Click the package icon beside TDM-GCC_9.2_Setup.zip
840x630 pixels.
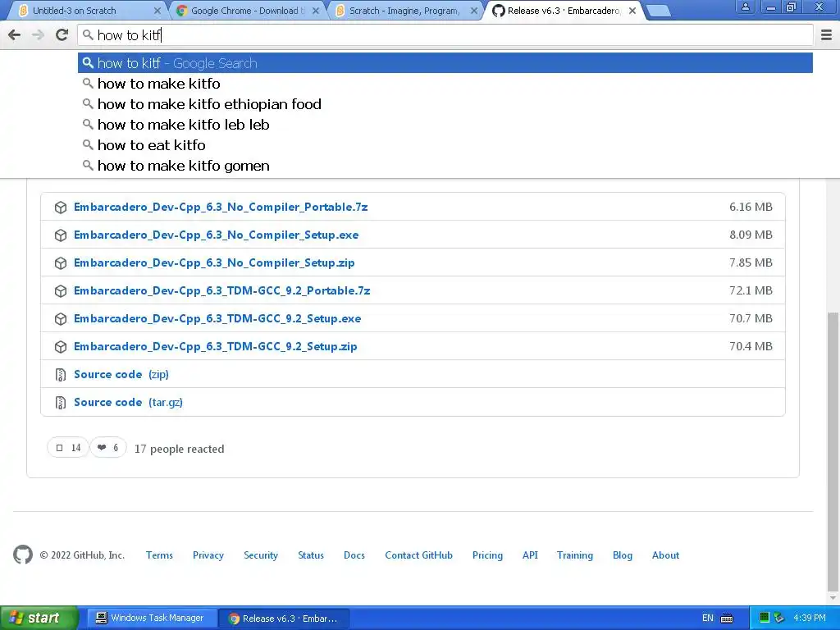(61, 347)
